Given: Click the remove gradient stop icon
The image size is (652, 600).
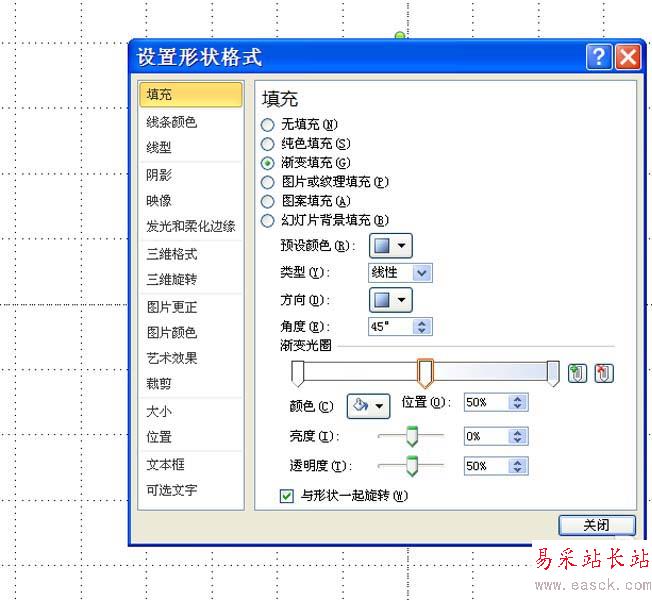Looking at the screenshot, I should coord(604,373).
